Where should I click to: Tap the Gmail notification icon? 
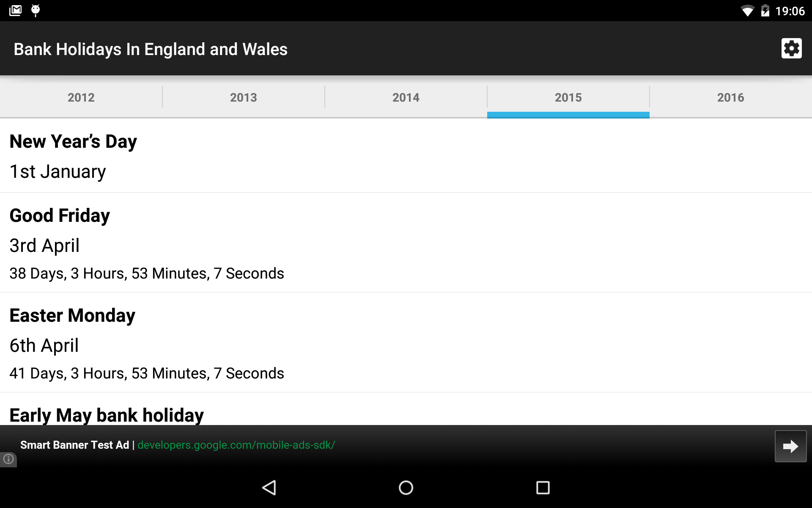[x=15, y=10]
